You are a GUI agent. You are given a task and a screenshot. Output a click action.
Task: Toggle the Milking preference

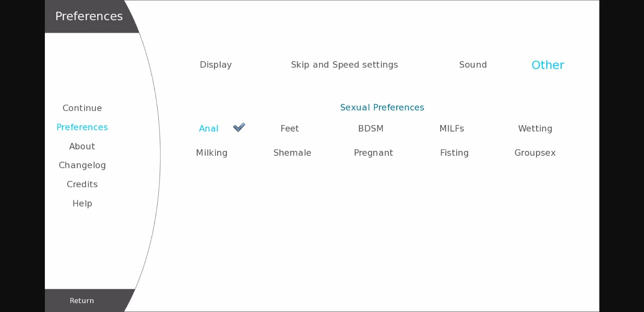pos(212,153)
